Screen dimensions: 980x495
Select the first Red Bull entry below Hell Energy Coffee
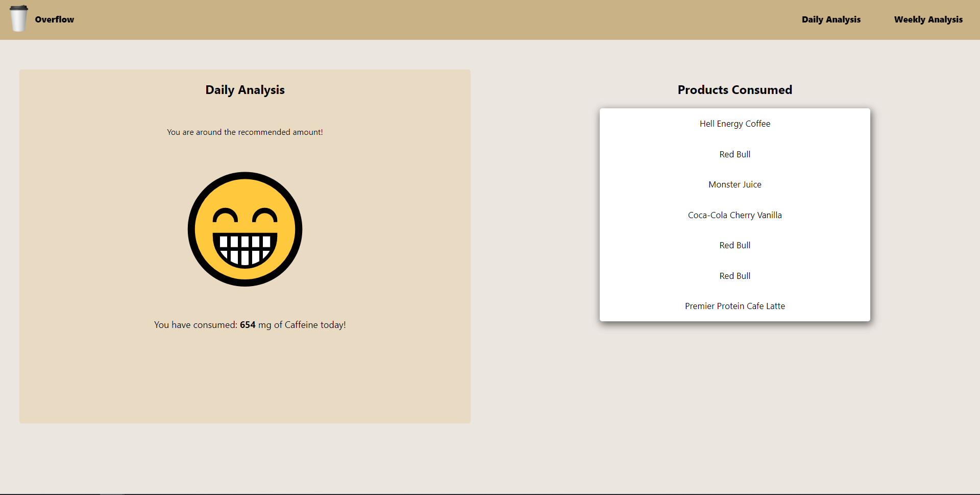pos(735,154)
